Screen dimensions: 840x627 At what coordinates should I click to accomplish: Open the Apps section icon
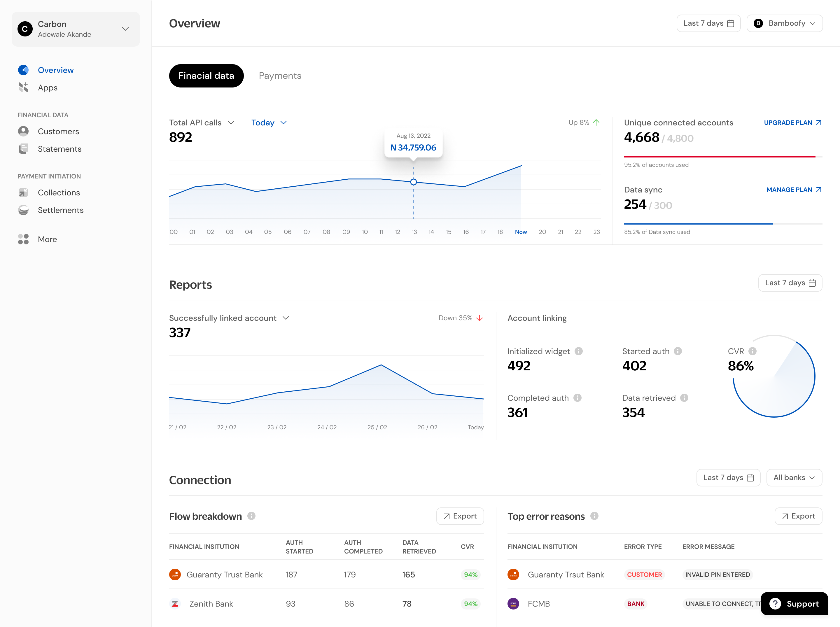point(23,87)
